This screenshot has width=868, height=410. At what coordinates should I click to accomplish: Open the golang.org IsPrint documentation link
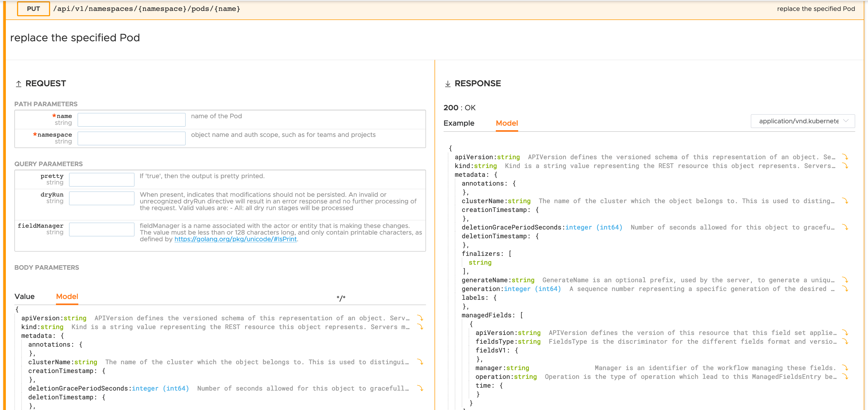[235, 239]
